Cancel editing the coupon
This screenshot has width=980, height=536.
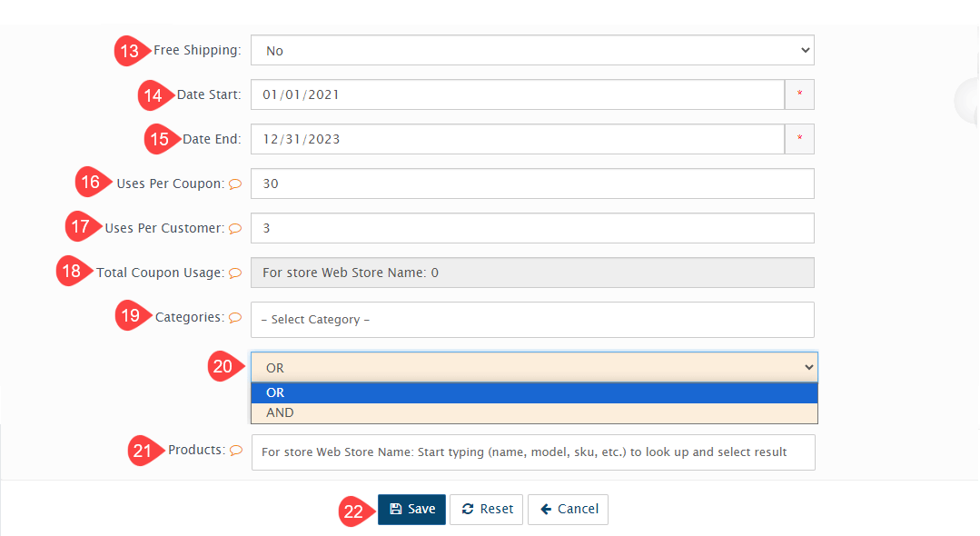pyautogui.click(x=569, y=510)
